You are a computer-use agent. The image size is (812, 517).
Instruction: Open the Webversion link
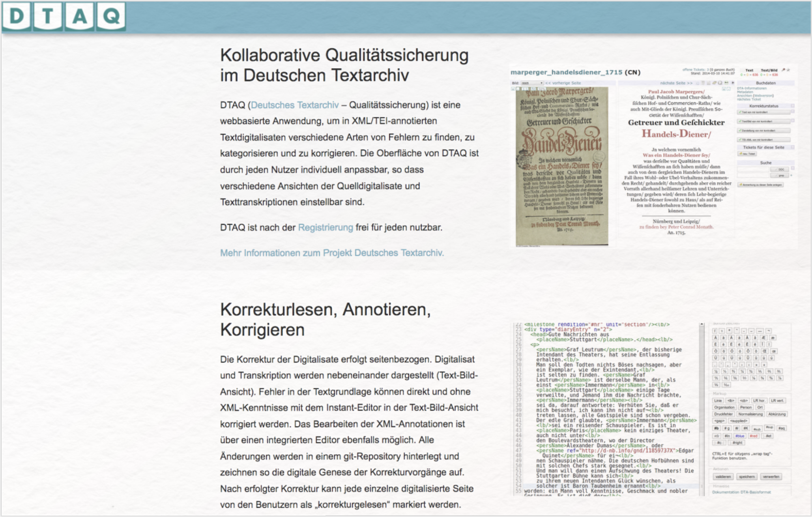[x=764, y=96]
